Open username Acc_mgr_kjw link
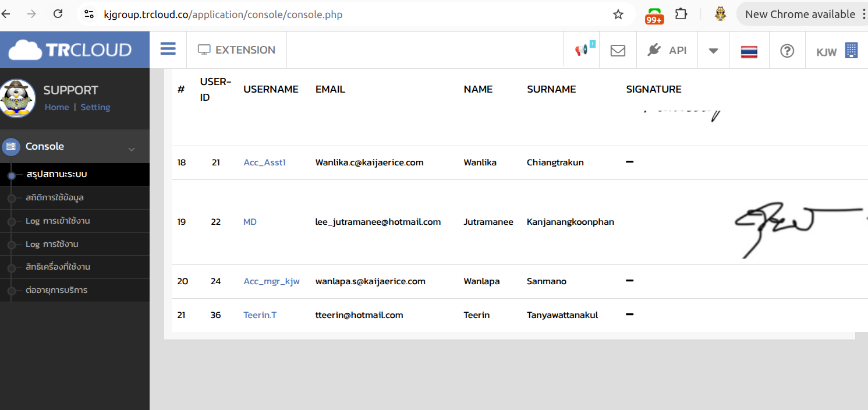 [x=271, y=281]
